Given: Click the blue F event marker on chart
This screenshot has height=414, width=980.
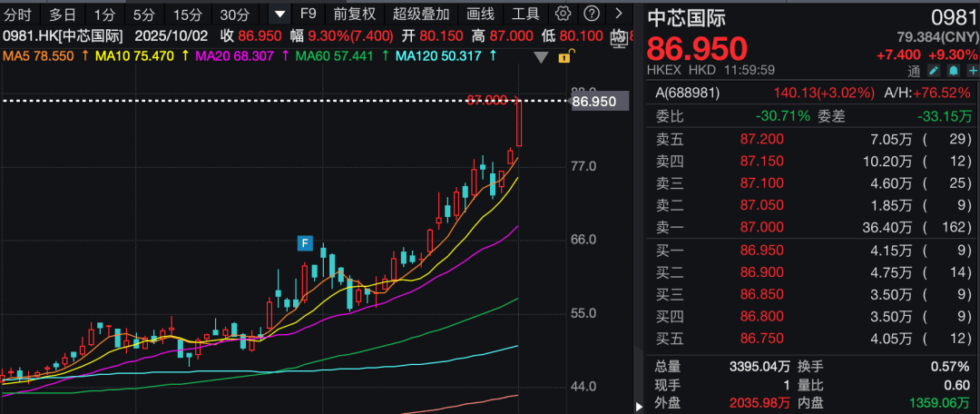Looking at the screenshot, I should [306, 242].
